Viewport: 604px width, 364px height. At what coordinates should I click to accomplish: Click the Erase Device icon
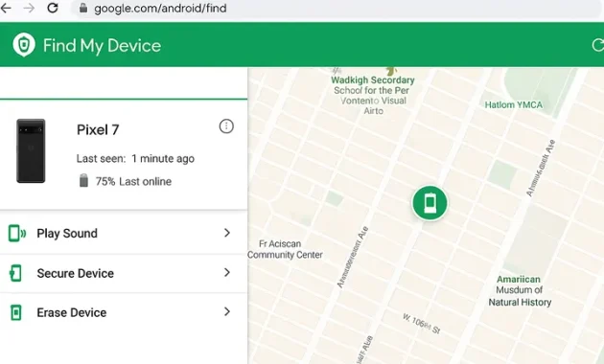coord(15,312)
